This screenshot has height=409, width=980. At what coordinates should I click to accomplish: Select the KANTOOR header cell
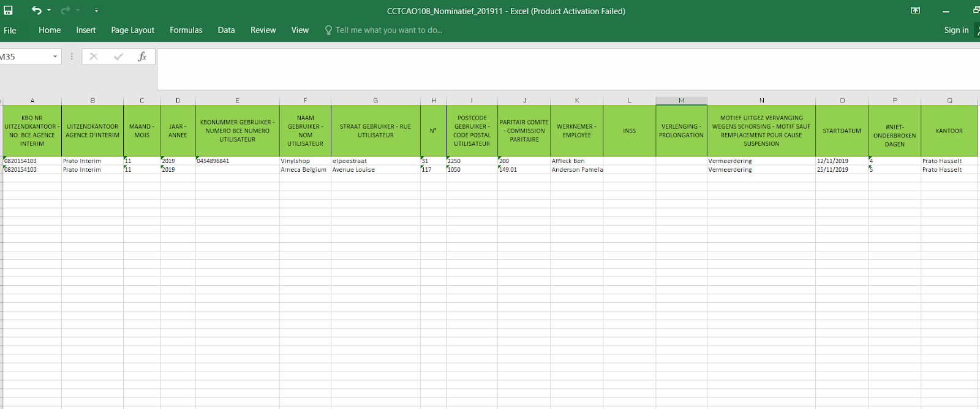pyautogui.click(x=949, y=131)
